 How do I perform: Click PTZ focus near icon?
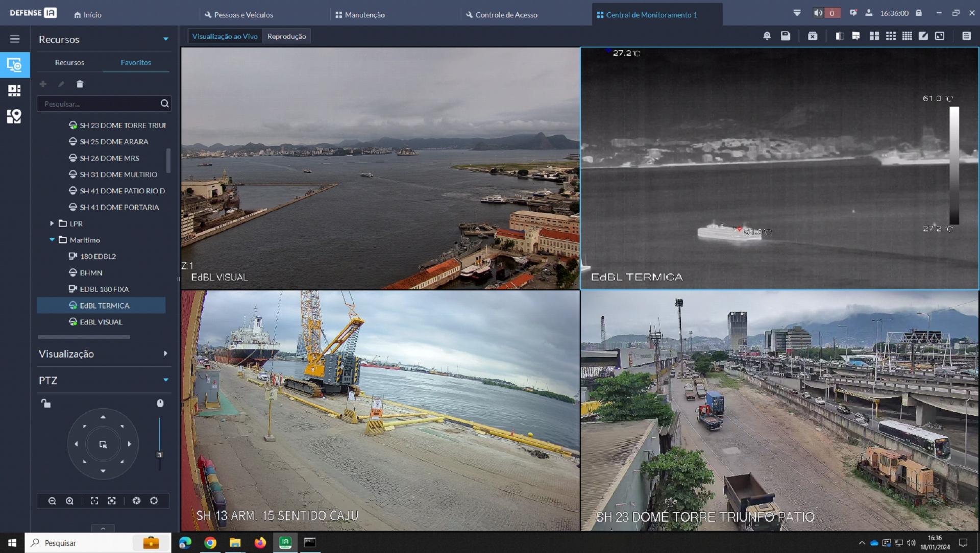(x=94, y=501)
